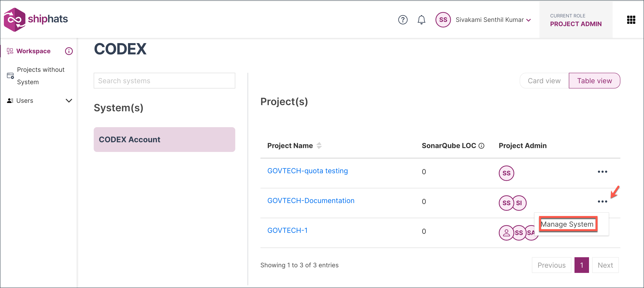The image size is (644, 288).
Task: Click the Previous pagination button
Action: tap(551, 265)
